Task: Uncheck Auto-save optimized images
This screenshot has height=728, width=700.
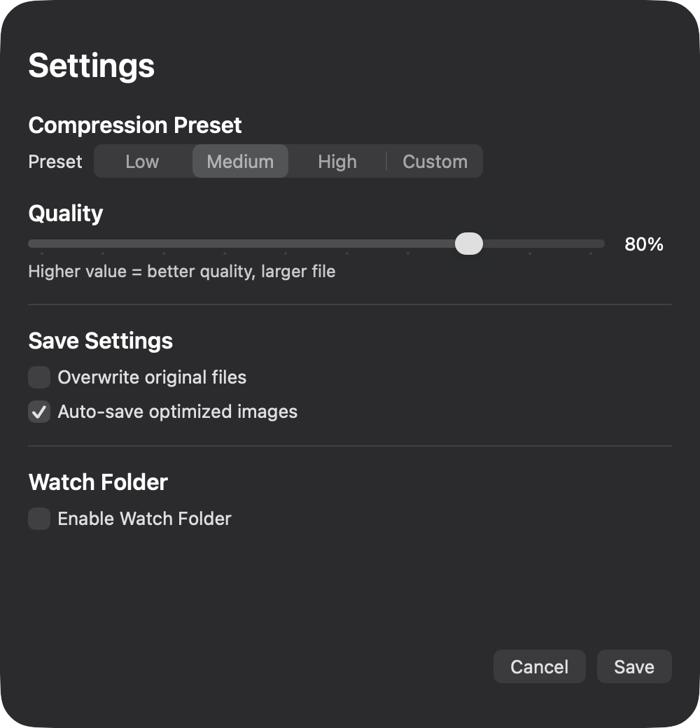Action: [38, 412]
